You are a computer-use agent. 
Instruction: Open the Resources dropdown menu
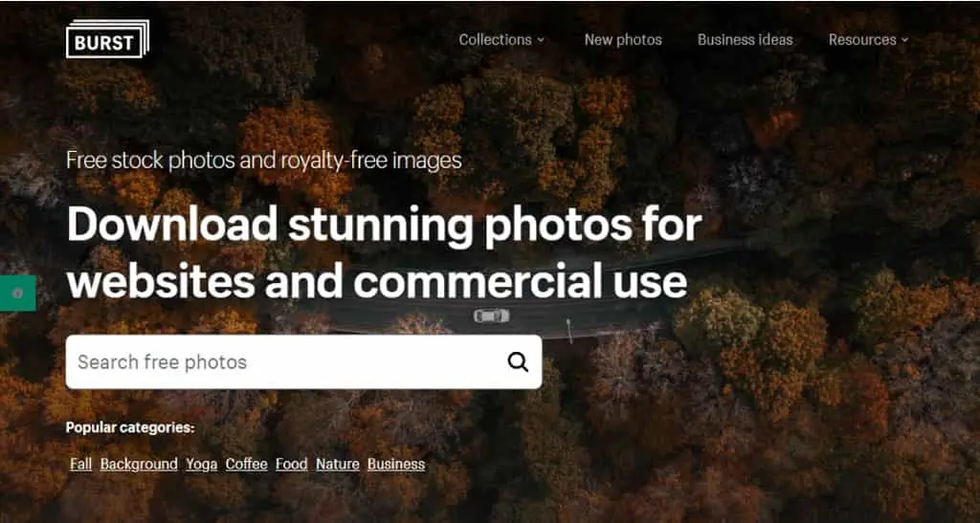[868, 40]
